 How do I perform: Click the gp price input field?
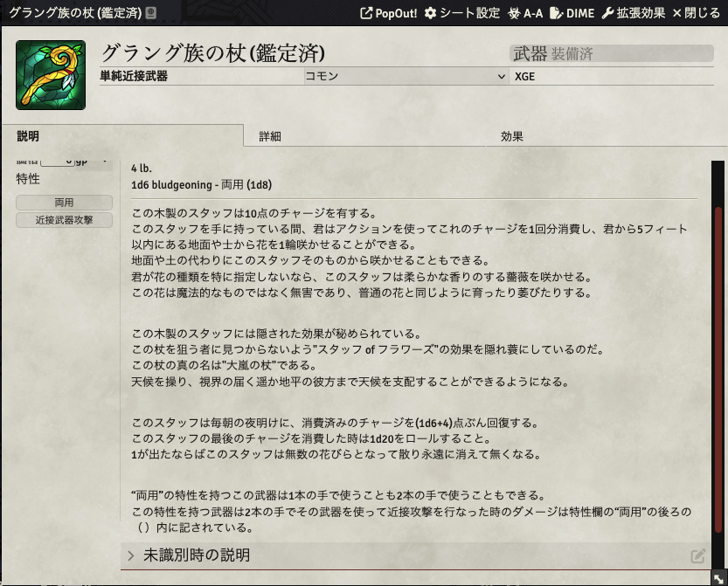[57, 162]
